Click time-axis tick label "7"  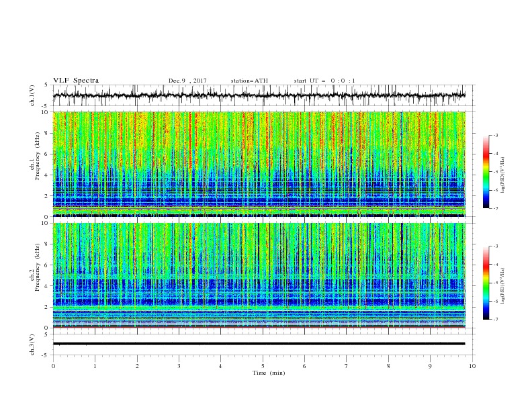[347, 366]
